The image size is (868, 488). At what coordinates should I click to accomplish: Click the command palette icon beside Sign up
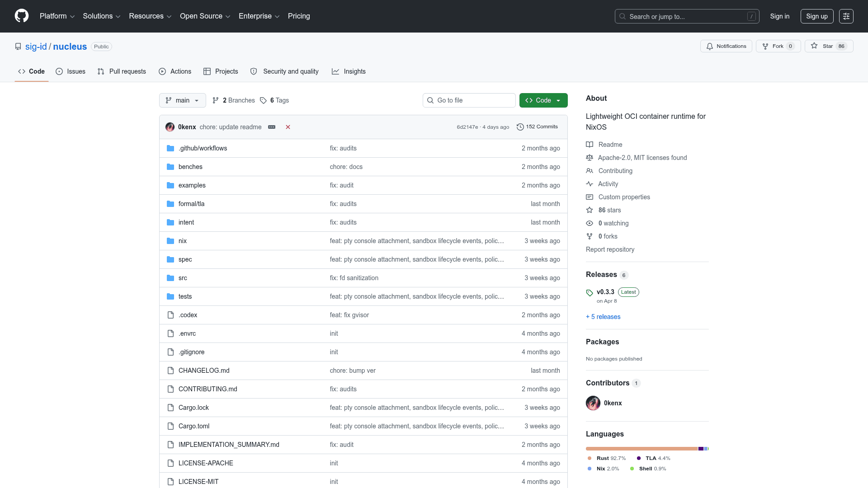pyautogui.click(x=846, y=16)
